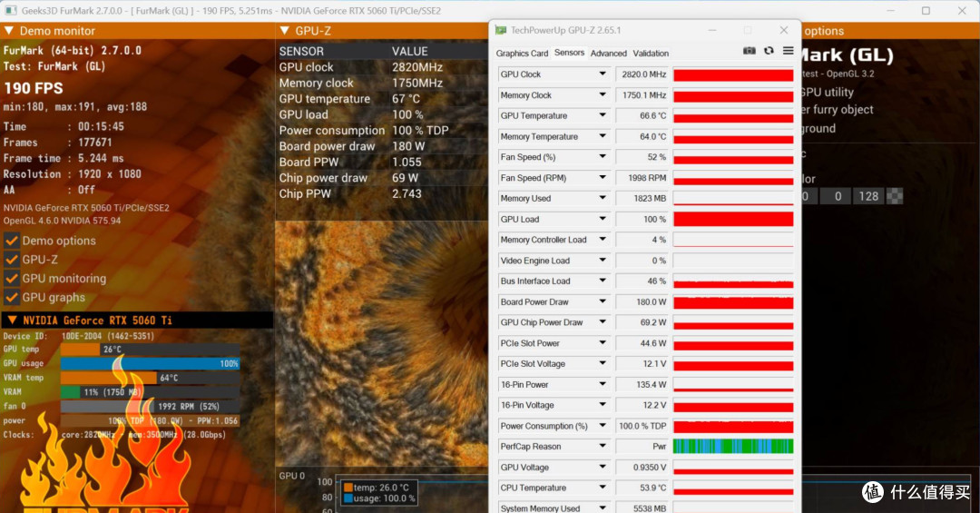Close the GPU-Z window
The width and height of the screenshot is (980, 513).
pyautogui.click(x=784, y=30)
